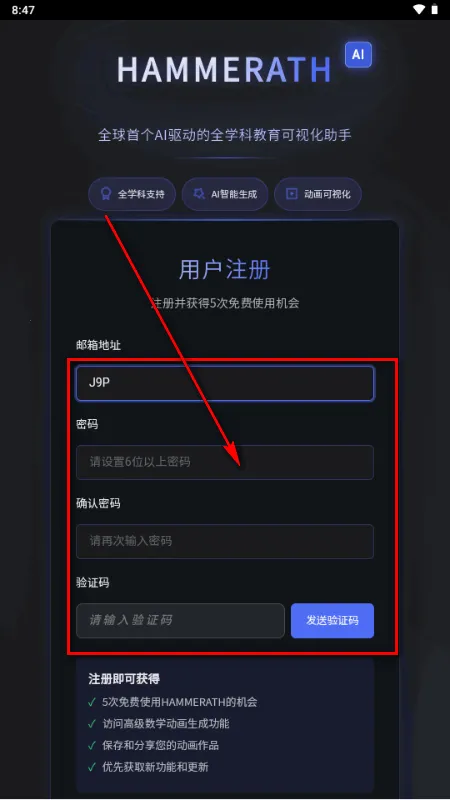Select the AI智能生成 label

pyautogui.click(x=234, y=194)
